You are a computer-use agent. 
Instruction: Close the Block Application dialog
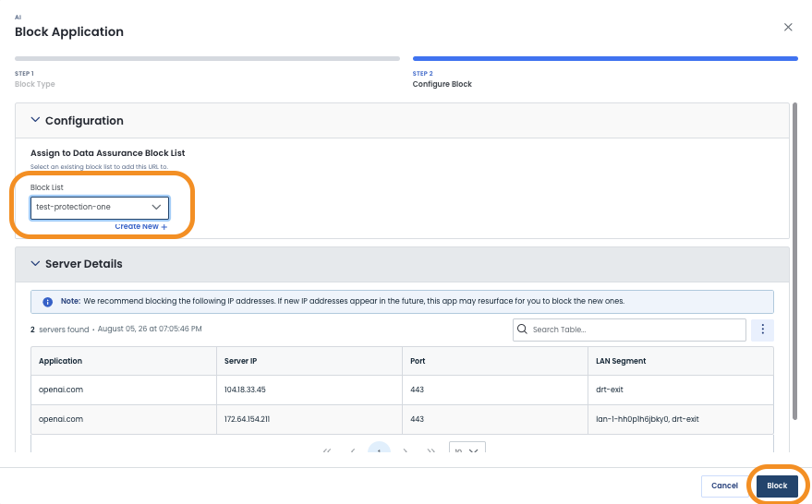click(788, 27)
